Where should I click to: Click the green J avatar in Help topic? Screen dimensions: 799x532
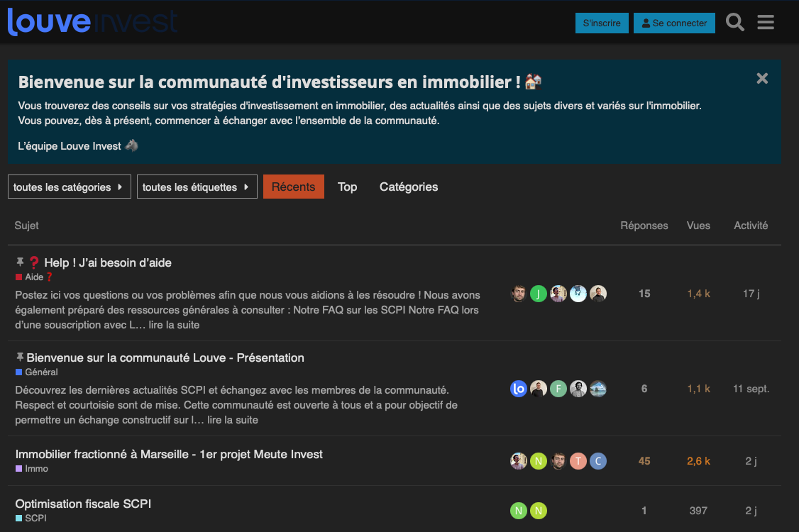tap(538, 294)
